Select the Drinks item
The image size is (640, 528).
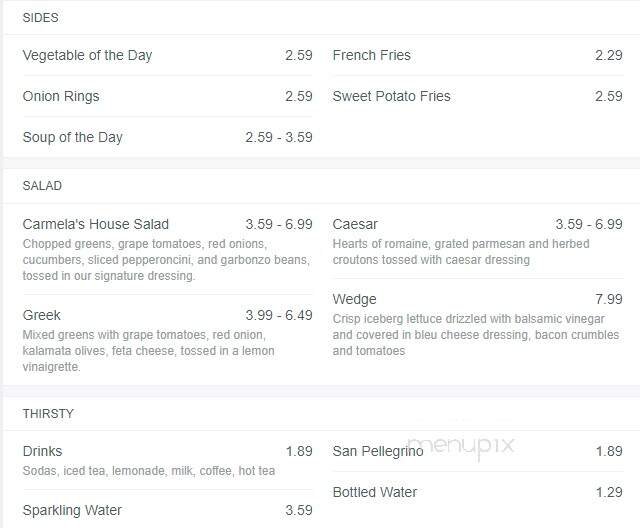point(42,451)
